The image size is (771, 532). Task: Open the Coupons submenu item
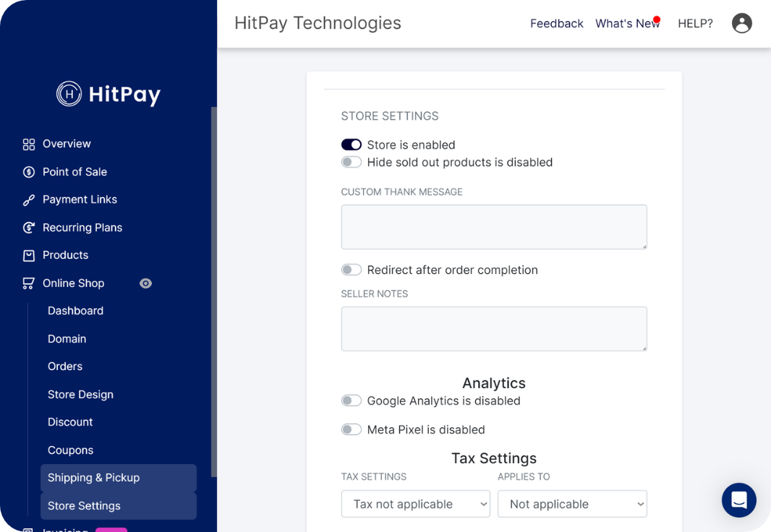[x=70, y=450]
